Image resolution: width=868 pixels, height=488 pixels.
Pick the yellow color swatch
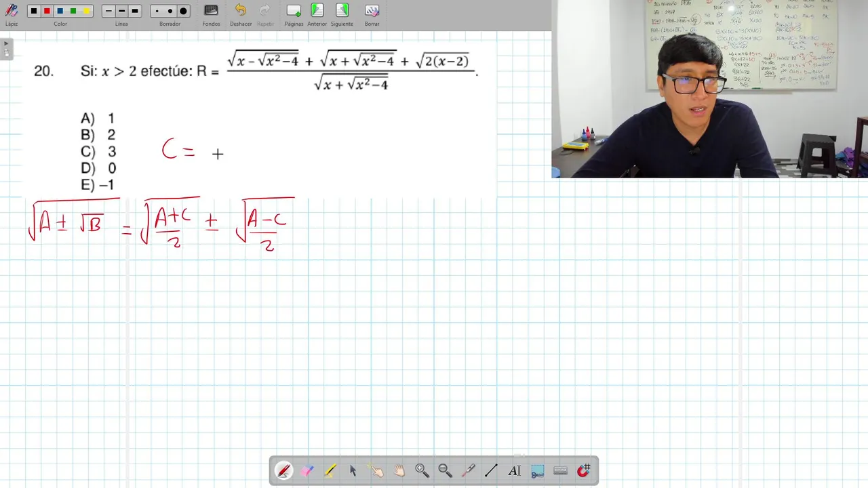[86, 11]
